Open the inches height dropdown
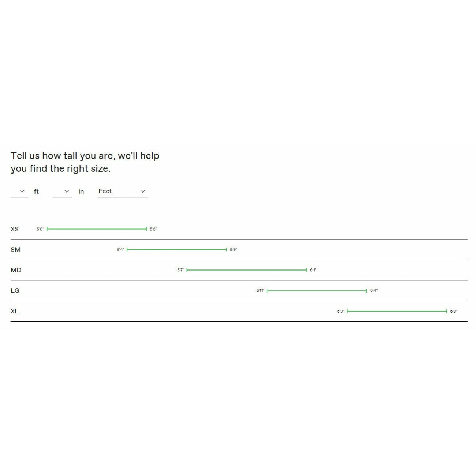476x476 pixels. 62,191
